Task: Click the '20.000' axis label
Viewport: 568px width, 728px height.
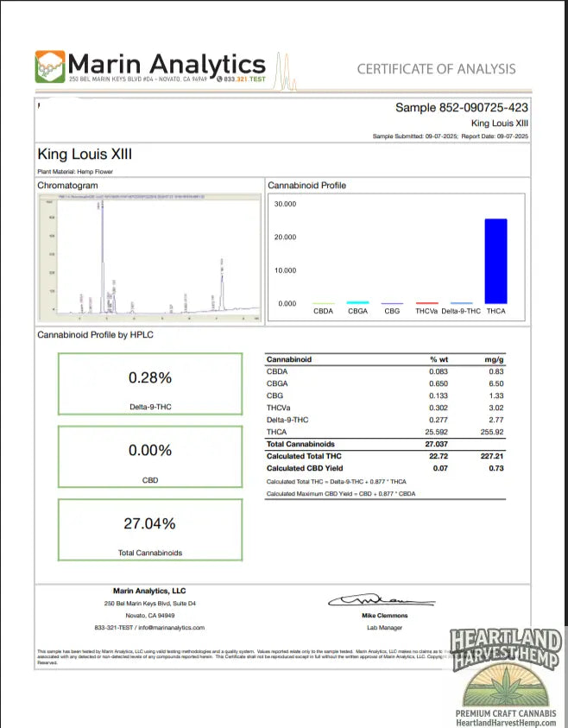Action: (x=285, y=237)
